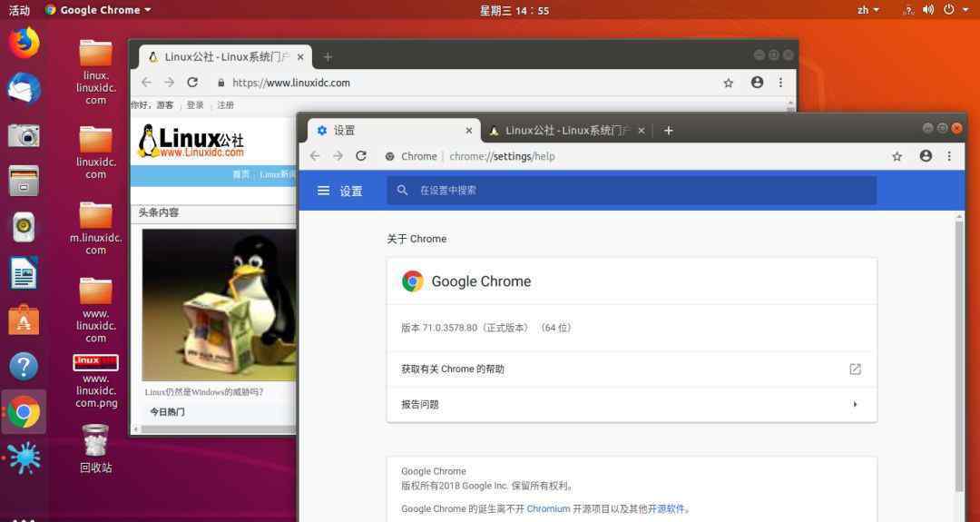
Task: Open article Linux仍然是Windows的威胁吗?
Action: (204, 392)
